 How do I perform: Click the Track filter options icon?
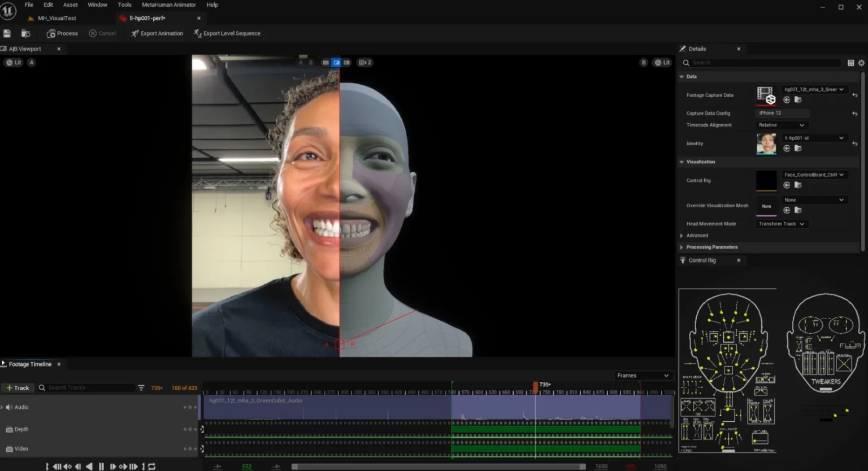(141, 388)
